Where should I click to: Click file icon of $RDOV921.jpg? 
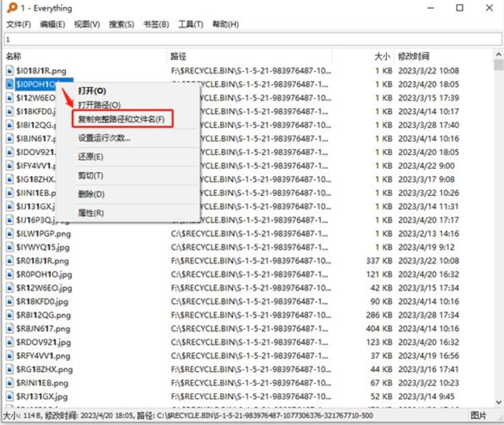(10, 342)
